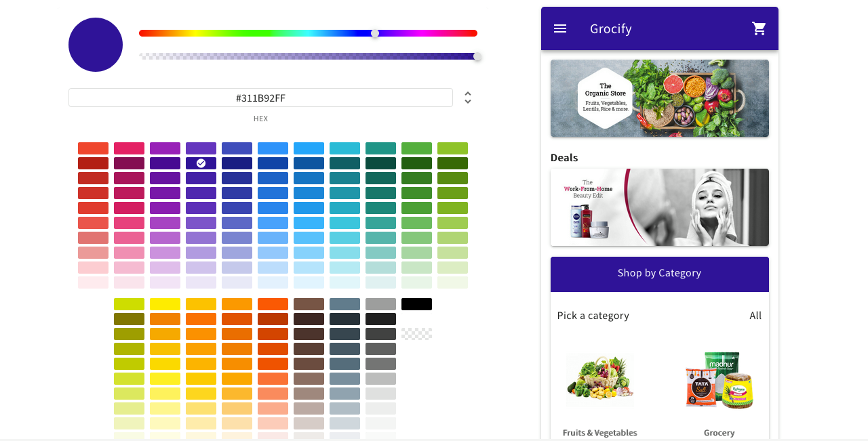The height and width of the screenshot is (441, 868).
Task: Adjust the transparency slider handle
Action: tap(477, 56)
